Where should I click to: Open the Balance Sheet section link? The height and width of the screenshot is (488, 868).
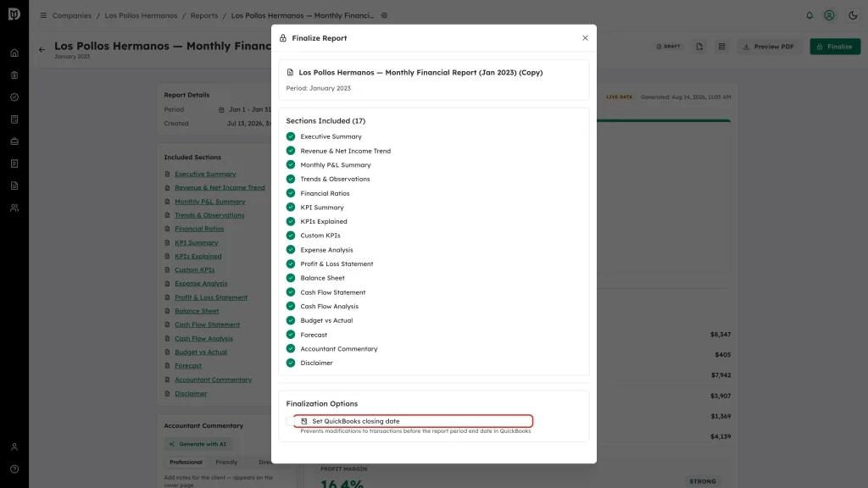(x=197, y=311)
